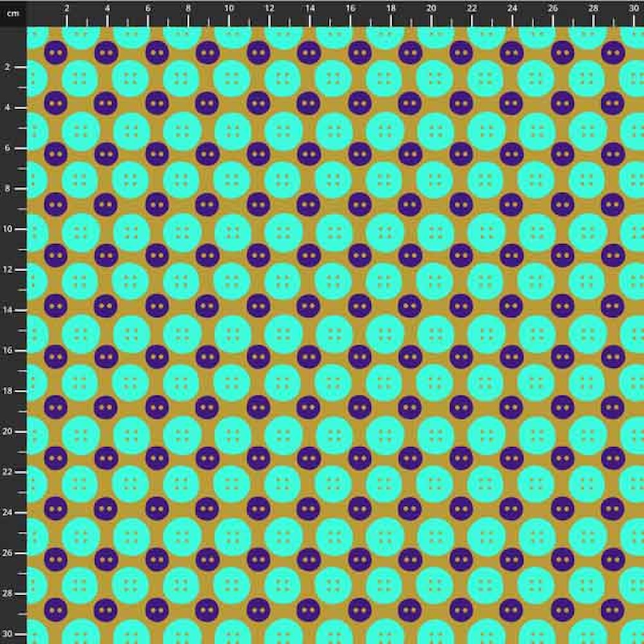The image size is (644, 644).
Task: Click the 18 label on the top ruler
Action: click(391, 8)
